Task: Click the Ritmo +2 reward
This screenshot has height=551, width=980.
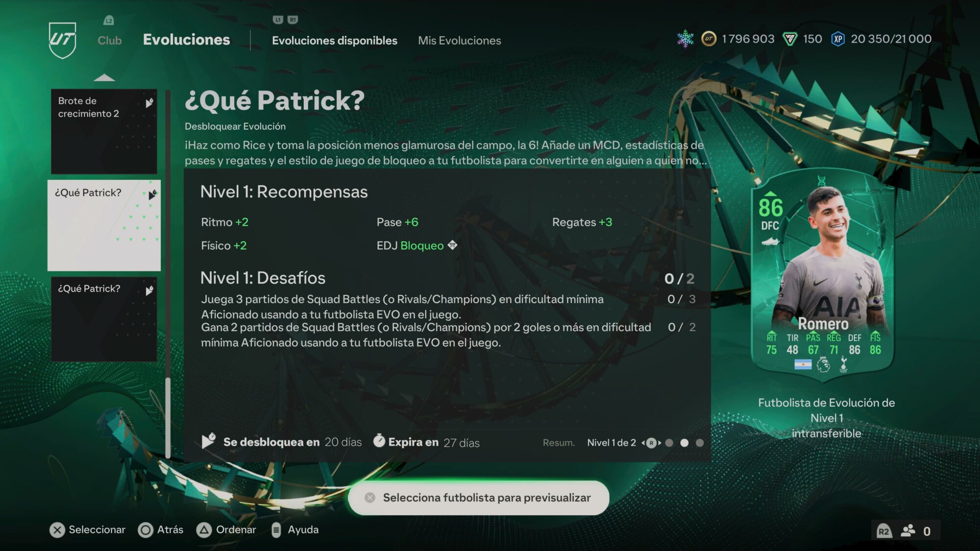Action: click(x=224, y=222)
